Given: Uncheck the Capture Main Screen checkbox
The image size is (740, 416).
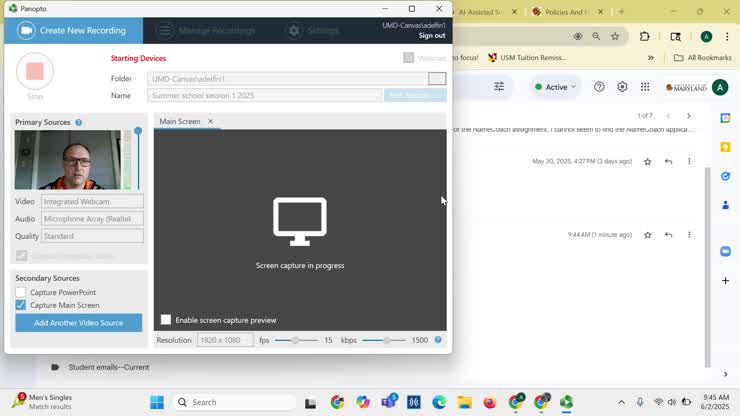Looking at the screenshot, I should point(21,305).
